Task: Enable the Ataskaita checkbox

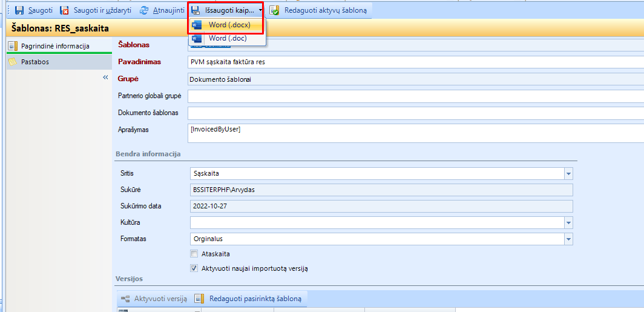Action: tap(194, 254)
